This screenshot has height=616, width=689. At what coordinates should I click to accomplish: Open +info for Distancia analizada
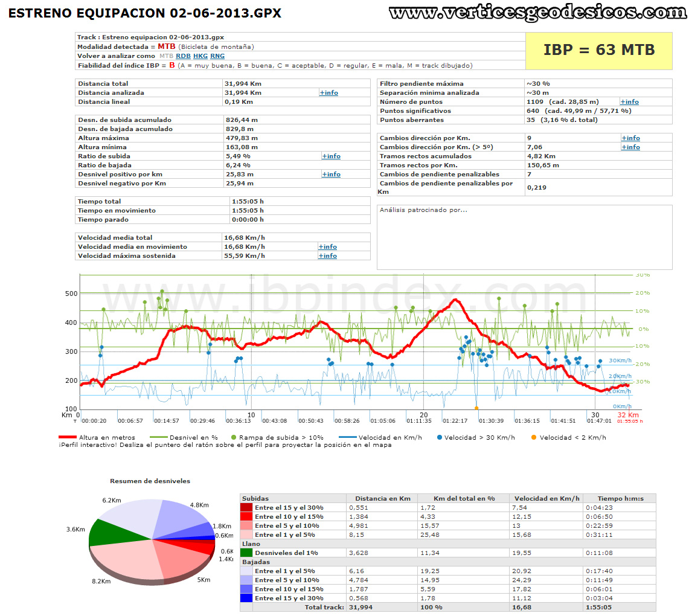click(328, 92)
